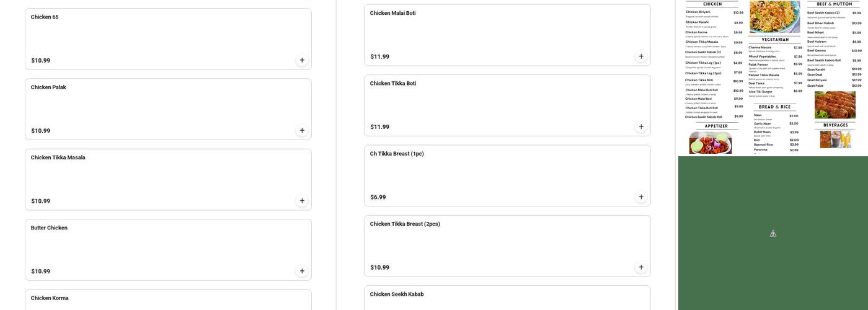This screenshot has height=310, width=868.
Task: Click the green placeholder image area
Action: coord(773,233)
